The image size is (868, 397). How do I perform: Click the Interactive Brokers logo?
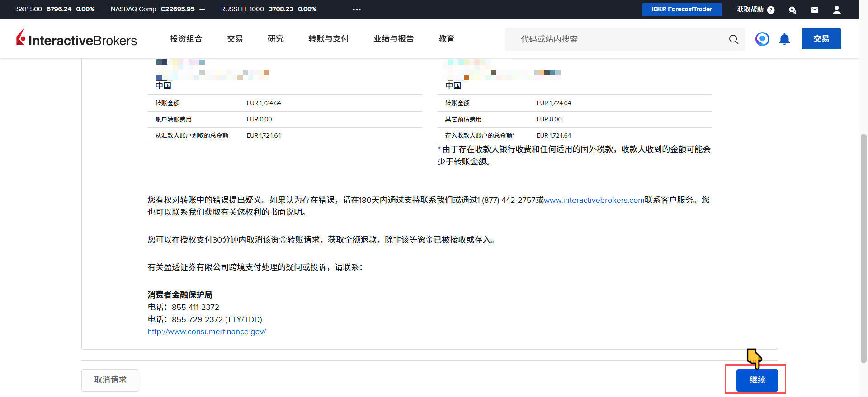[76, 39]
